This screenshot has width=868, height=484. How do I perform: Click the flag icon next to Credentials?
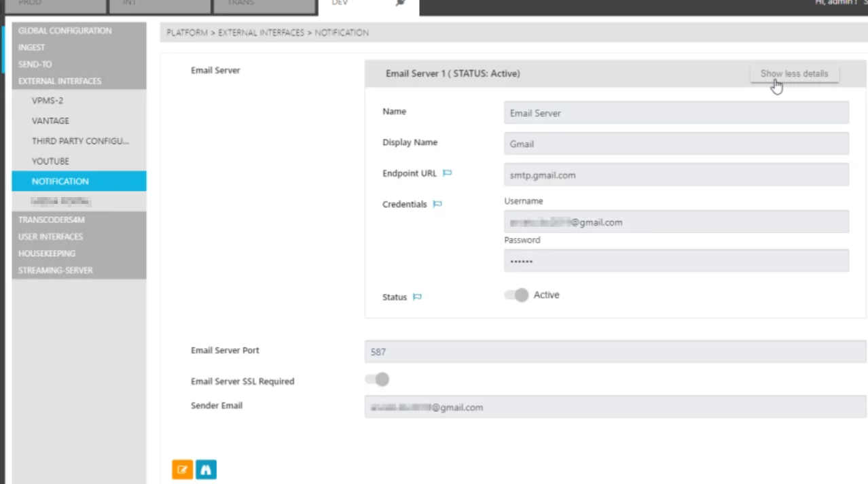pos(437,204)
